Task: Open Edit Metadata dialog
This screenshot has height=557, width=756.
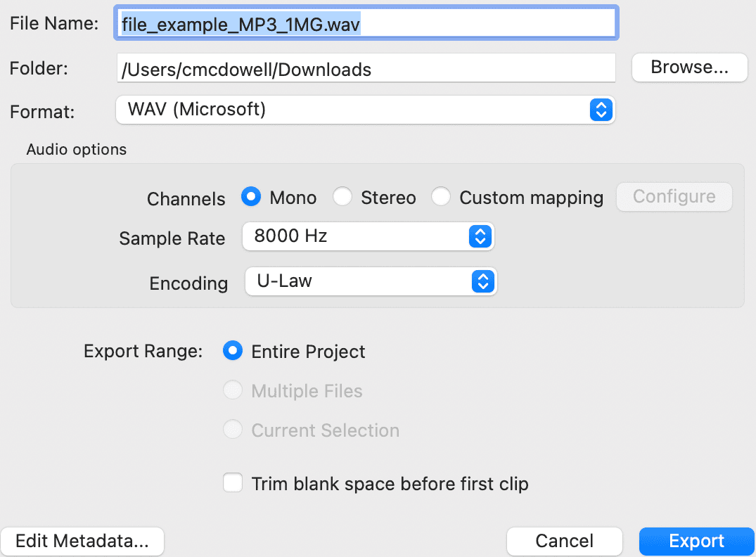Action: (82, 541)
